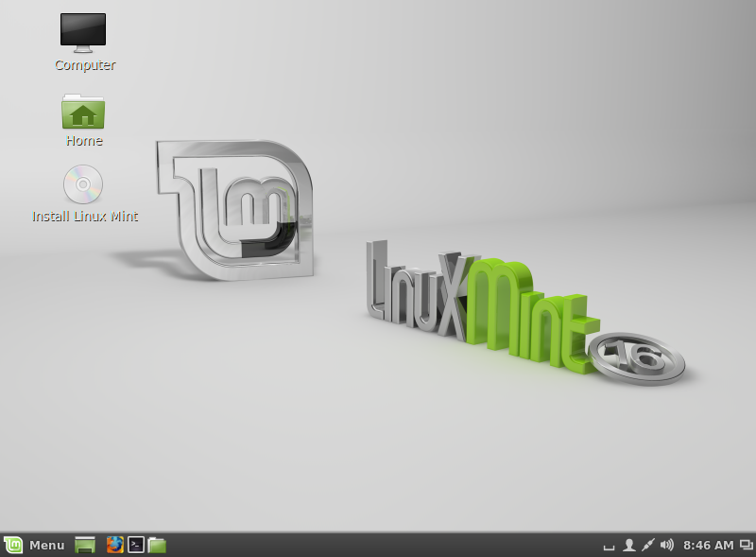
Task: Open the user applet in the tray
Action: coord(628,546)
